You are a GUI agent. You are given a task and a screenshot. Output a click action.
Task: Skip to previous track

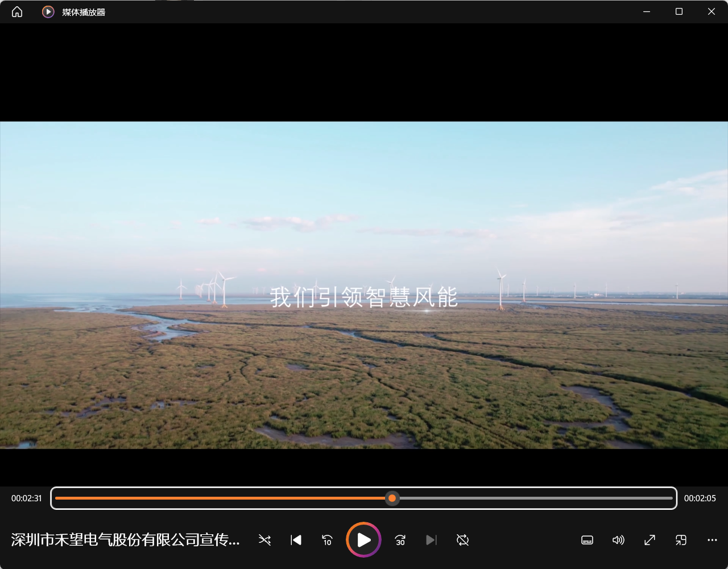[x=296, y=540]
